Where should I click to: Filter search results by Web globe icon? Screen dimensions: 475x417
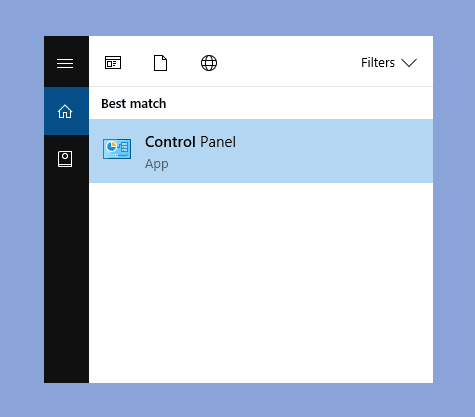(x=209, y=63)
